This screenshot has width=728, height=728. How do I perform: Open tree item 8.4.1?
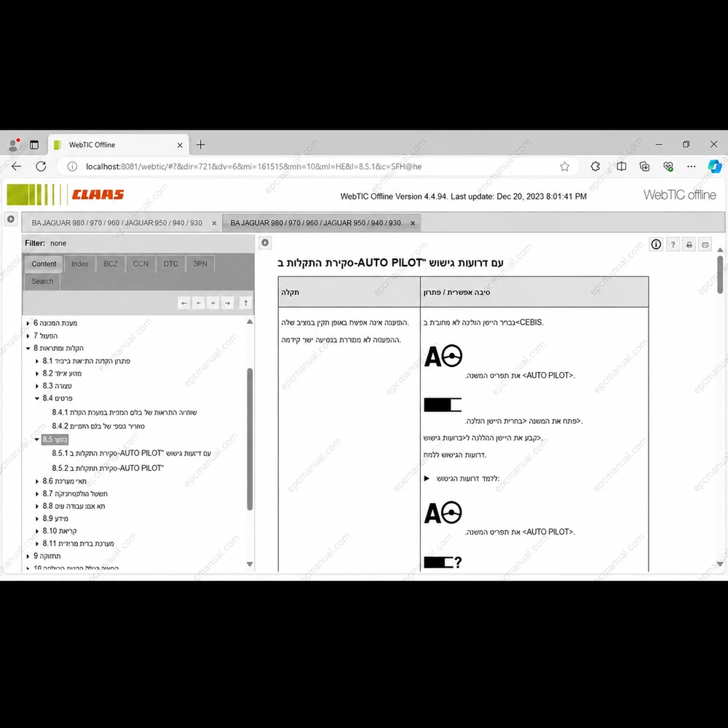pyautogui.click(x=124, y=412)
